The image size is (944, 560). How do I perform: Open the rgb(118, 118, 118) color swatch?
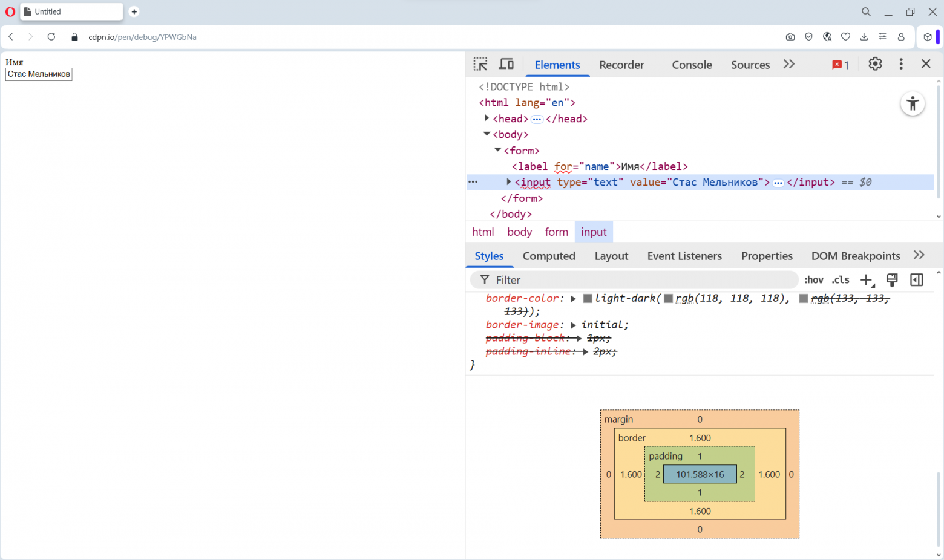pos(668,298)
